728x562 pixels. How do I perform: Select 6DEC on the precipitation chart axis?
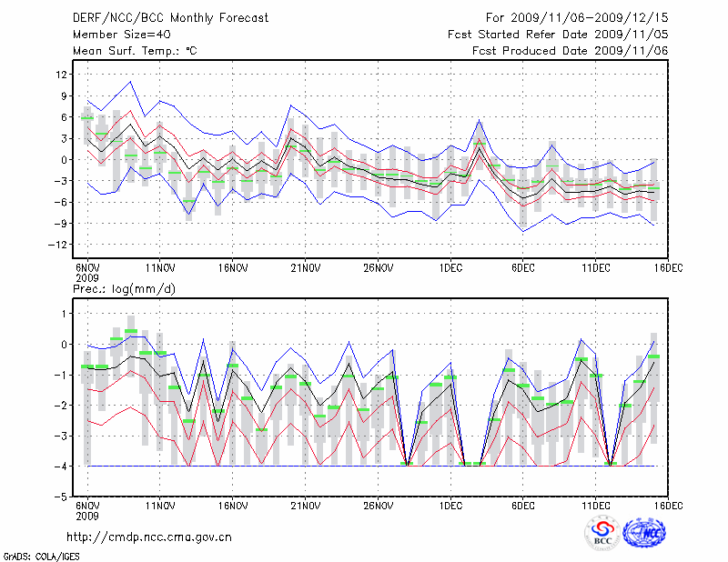pyautogui.click(x=523, y=505)
